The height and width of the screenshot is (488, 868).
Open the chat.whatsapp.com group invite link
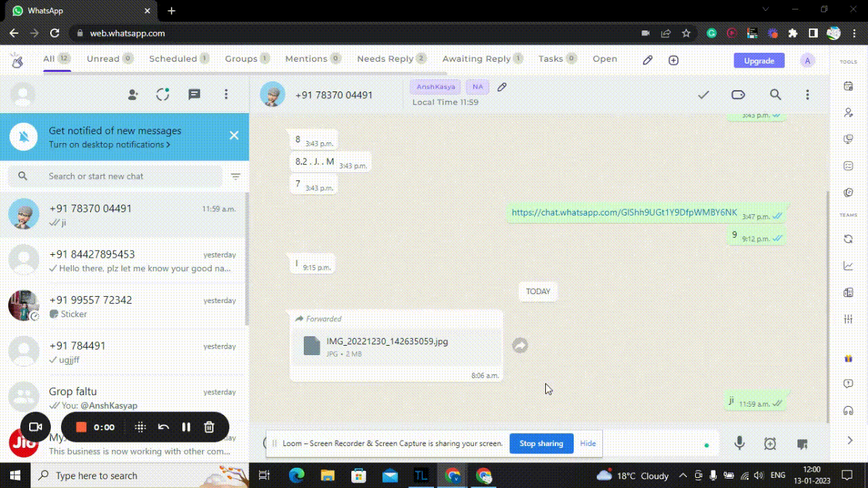click(624, 212)
